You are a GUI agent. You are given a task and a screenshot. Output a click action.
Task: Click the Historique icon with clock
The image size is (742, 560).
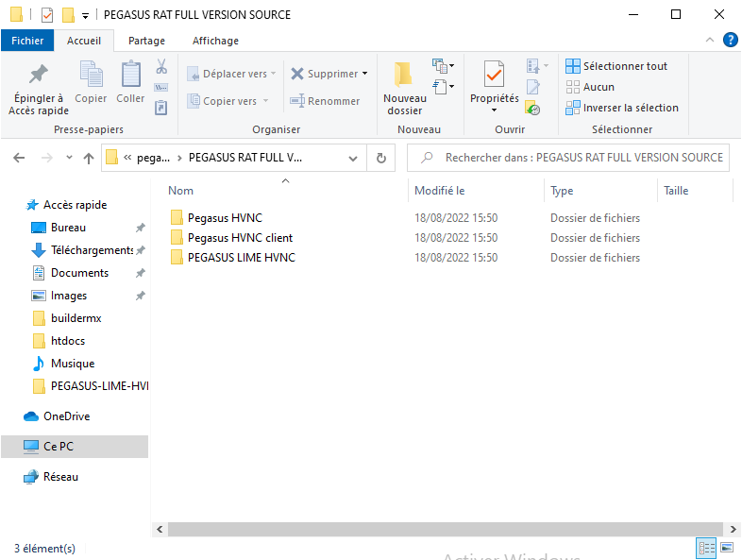pyautogui.click(x=532, y=108)
